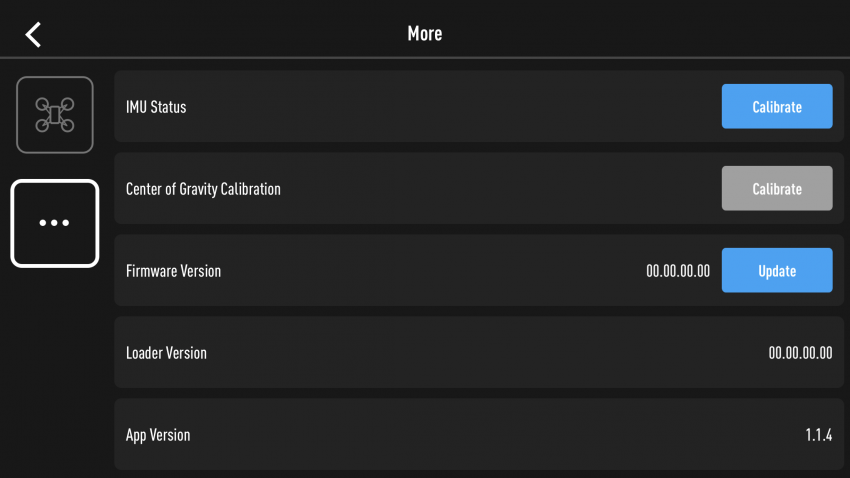Select the App Version row
The width and height of the screenshot is (850, 478).
(x=479, y=434)
